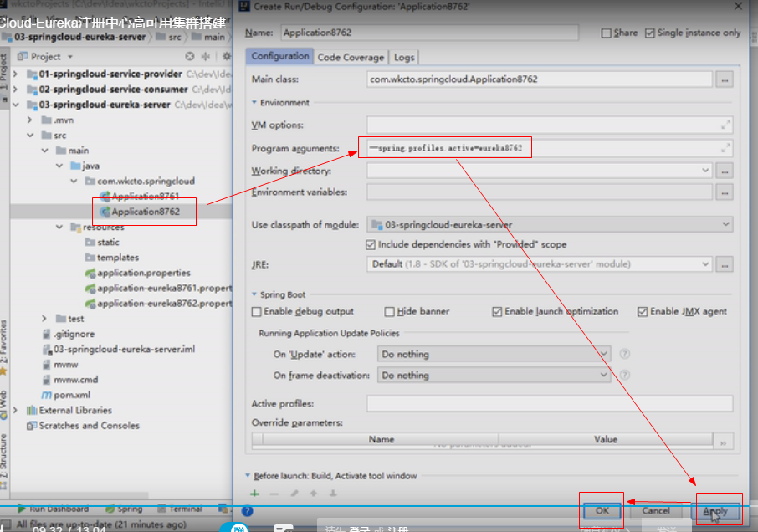Select External Libraries node
Image resolution: width=758 pixels, height=532 pixels.
[x=69, y=410]
